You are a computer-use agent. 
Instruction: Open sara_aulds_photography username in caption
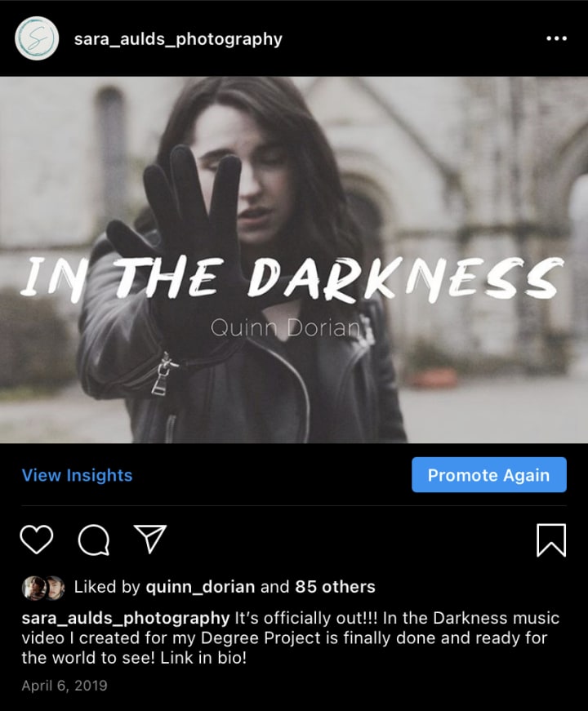click(126, 619)
